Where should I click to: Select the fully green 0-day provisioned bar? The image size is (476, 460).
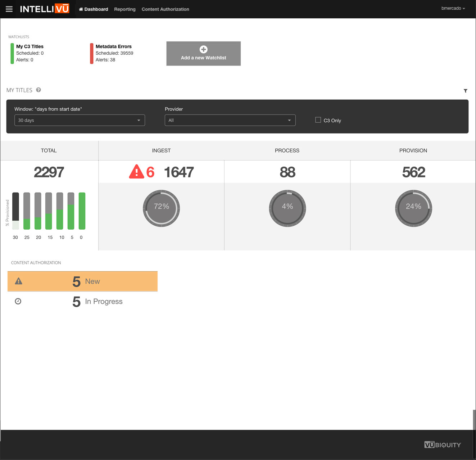tap(82, 211)
